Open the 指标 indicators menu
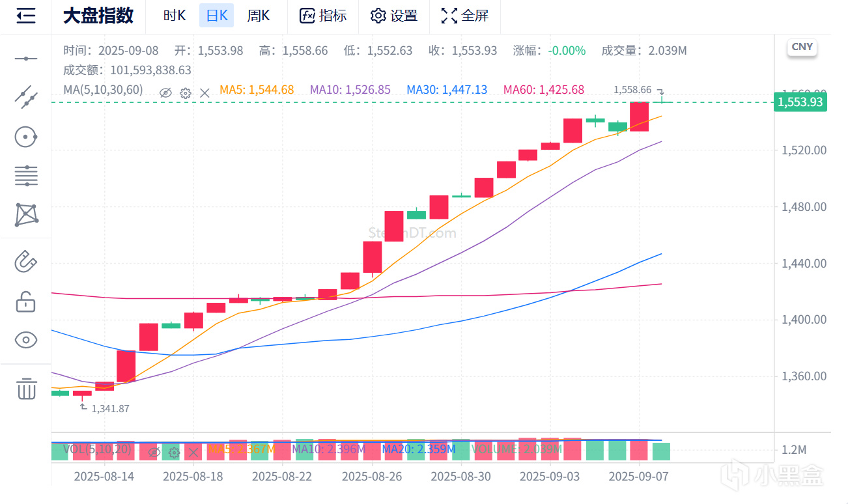 coord(323,16)
